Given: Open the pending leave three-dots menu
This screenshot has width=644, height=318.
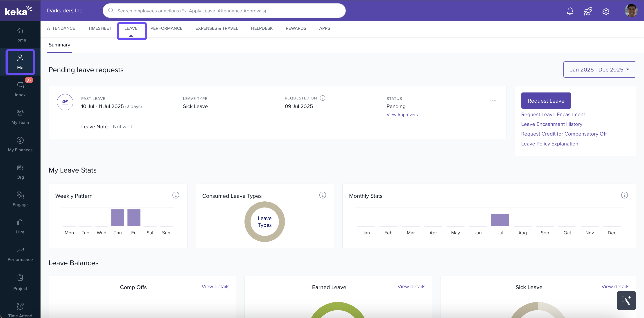Looking at the screenshot, I should (493, 100).
